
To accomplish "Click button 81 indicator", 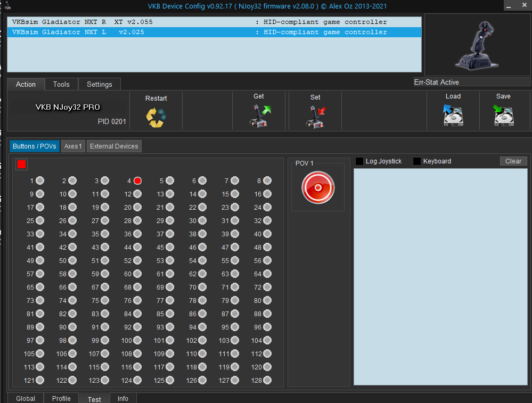I will coord(40,314).
